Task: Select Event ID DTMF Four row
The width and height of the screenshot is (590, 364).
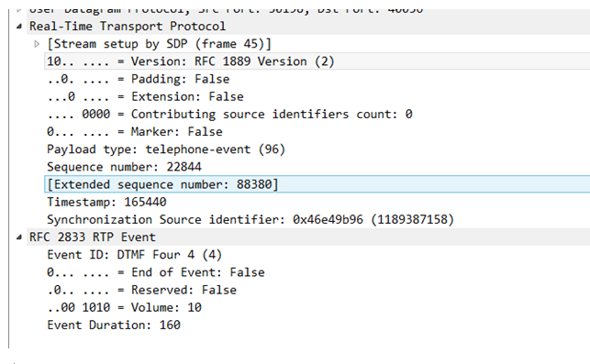Action: click(x=317, y=255)
